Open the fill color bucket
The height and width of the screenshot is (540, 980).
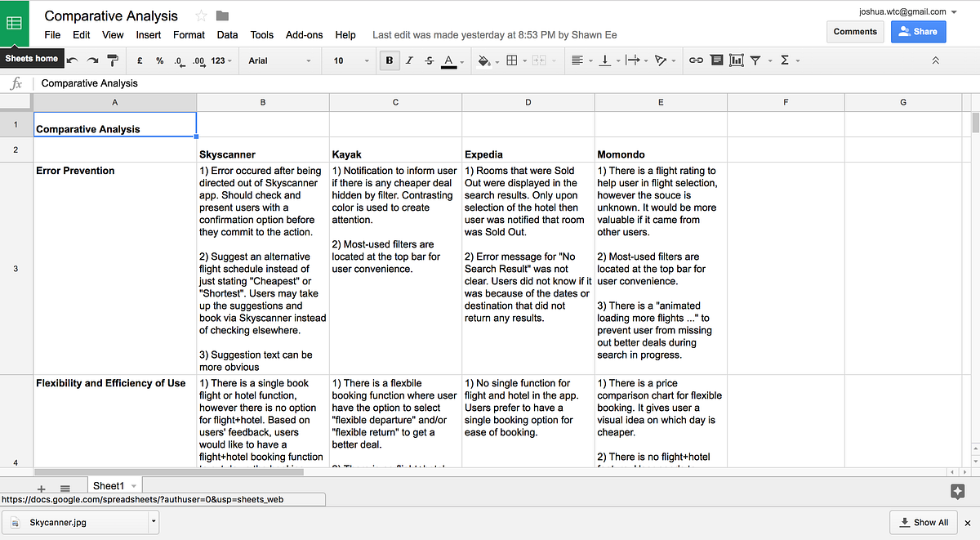(x=486, y=60)
